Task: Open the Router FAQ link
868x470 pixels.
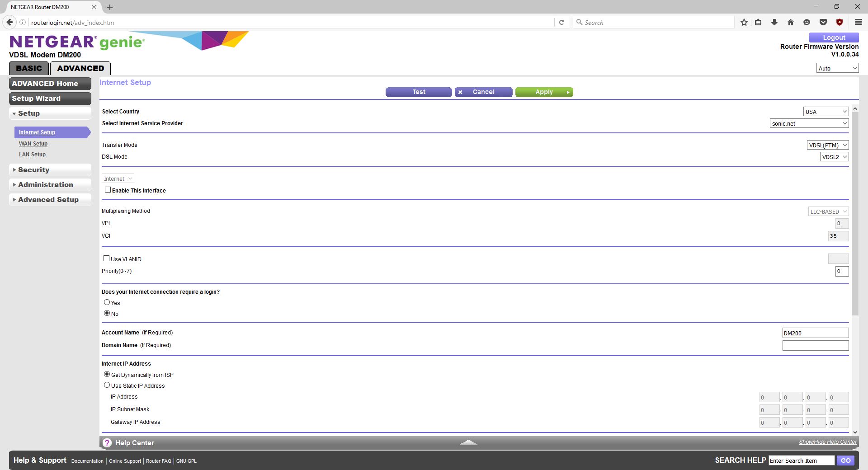Action: pos(159,461)
